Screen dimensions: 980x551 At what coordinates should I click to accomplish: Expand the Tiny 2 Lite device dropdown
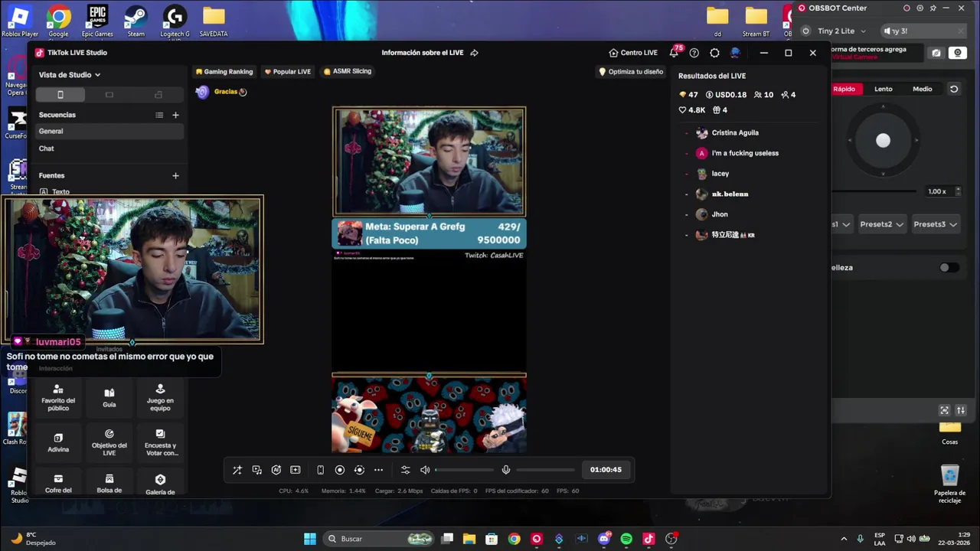click(864, 31)
